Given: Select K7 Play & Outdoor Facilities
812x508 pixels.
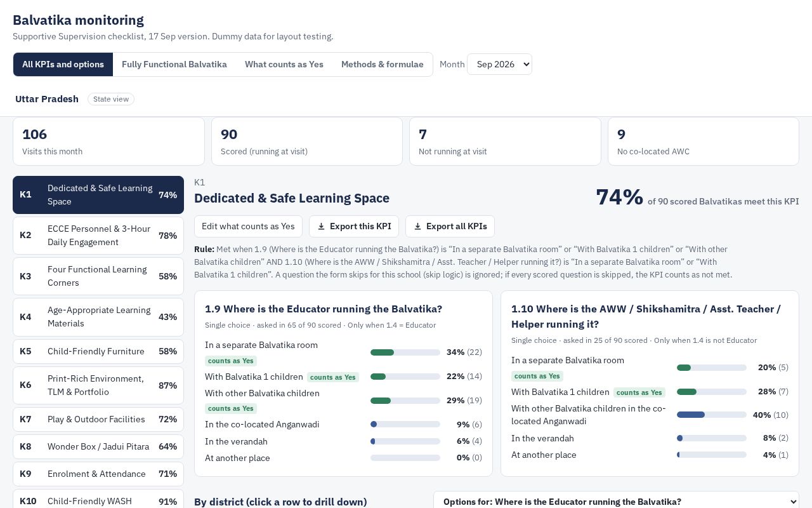Looking at the screenshot, I should click(x=98, y=420).
